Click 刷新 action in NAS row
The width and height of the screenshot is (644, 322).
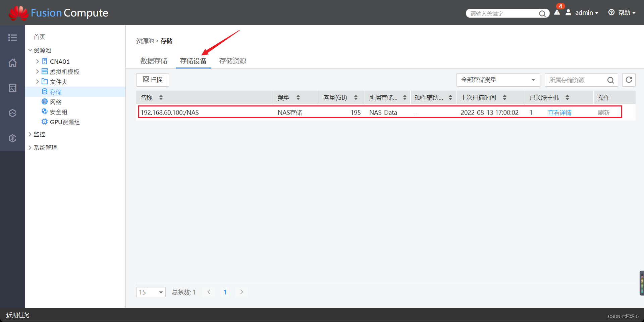[x=604, y=113]
